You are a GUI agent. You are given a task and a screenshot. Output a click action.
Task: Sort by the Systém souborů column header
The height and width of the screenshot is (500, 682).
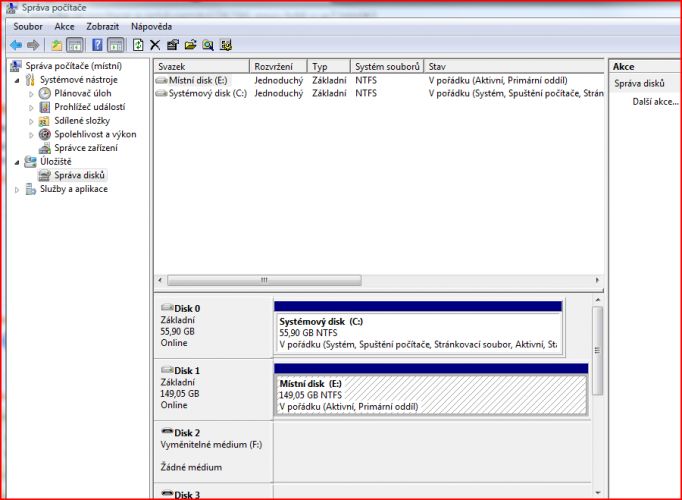click(387, 67)
